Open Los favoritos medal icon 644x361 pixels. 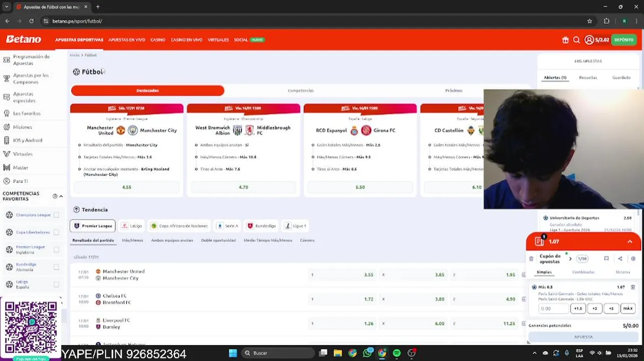pyautogui.click(x=7, y=113)
